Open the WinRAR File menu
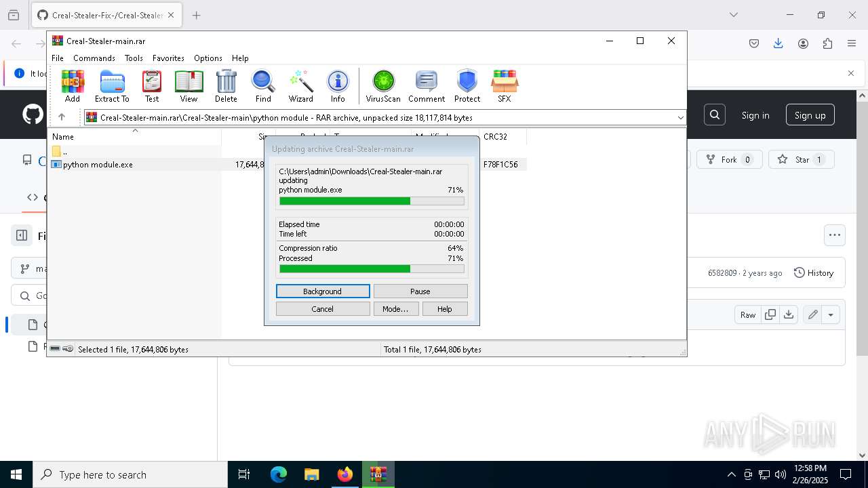This screenshot has width=868, height=488. pos(58,58)
